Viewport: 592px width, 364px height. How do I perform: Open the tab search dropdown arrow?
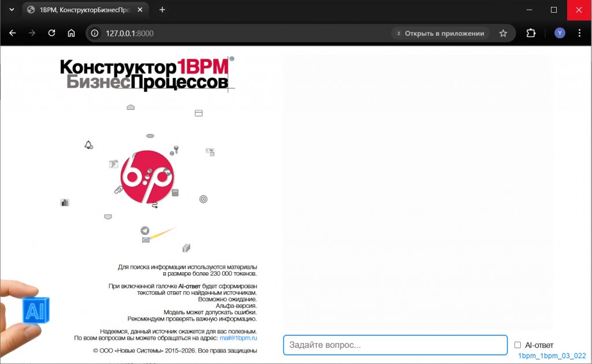tap(11, 10)
